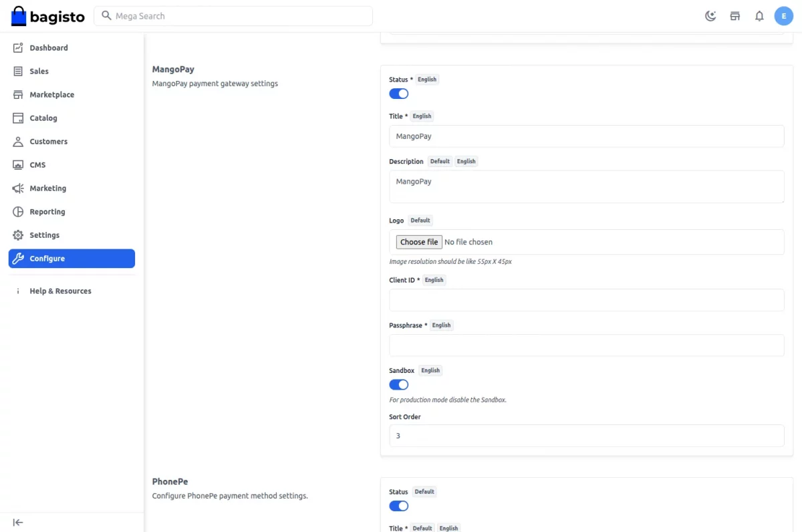This screenshot has width=802, height=532.
Task: Click the Sales sidebar icon
Action: (18, 71)
